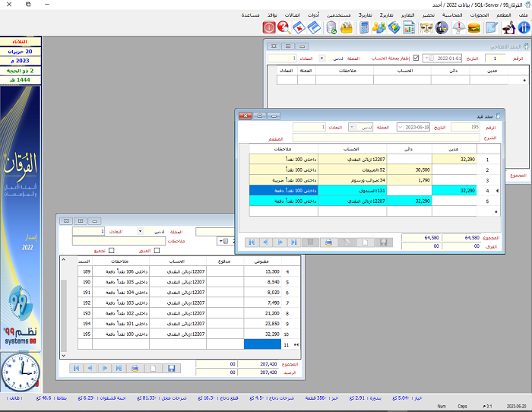Jump to last record in سند قيد window
The width and height of the screenshot is (532, 412).
click(295, 242)
